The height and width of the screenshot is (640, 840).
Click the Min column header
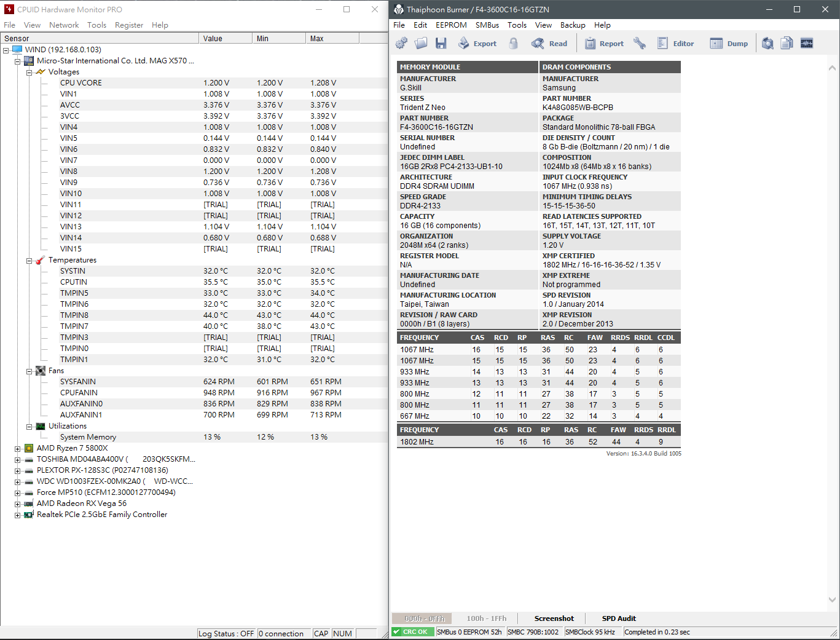[x=279, y=38]
